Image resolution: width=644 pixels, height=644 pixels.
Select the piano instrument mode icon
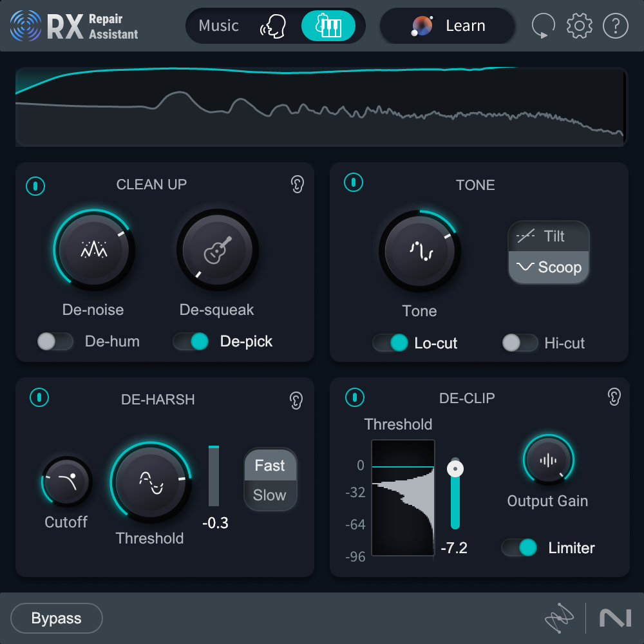pyautogui.click(x=328, y=26)
